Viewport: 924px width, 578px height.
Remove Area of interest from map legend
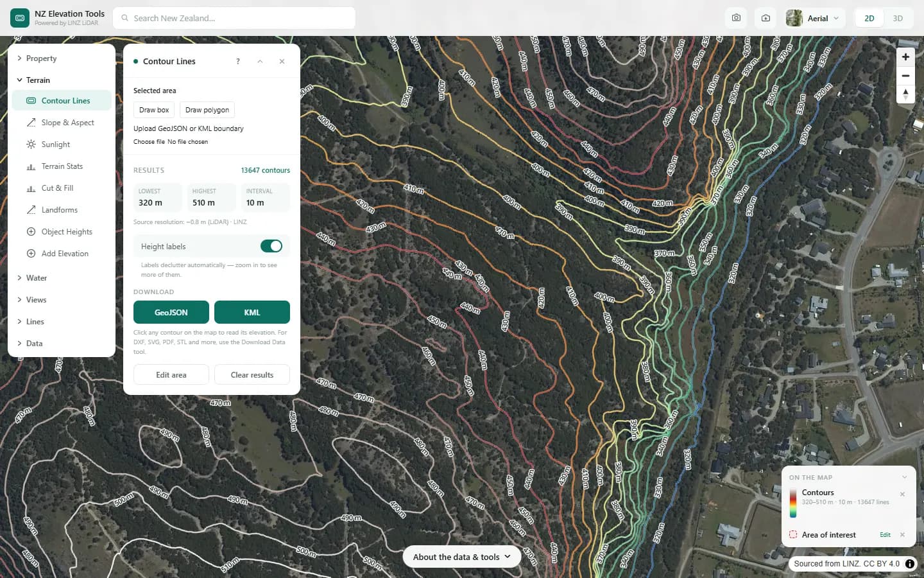(x=902, y=535)
